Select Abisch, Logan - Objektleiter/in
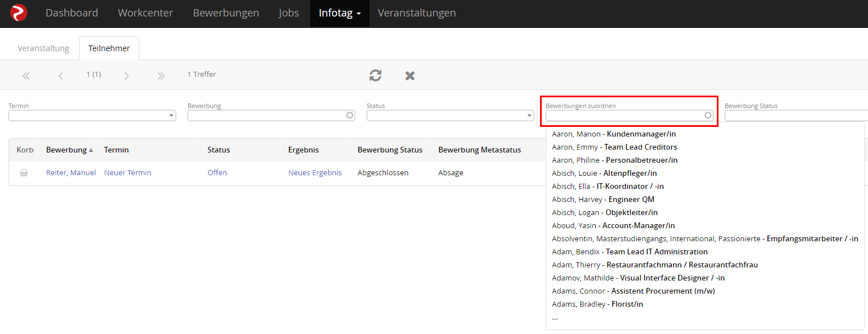 pos(605,213)
